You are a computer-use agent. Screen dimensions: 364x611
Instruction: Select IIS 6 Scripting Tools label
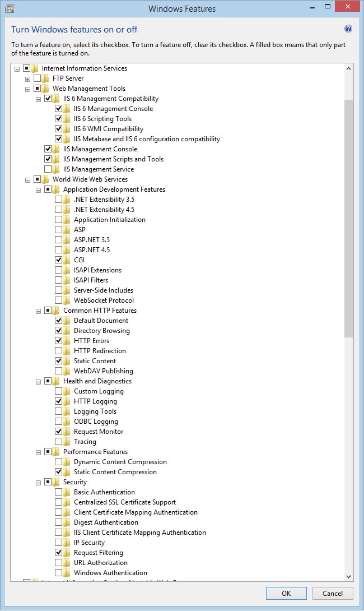click(103, 118)
